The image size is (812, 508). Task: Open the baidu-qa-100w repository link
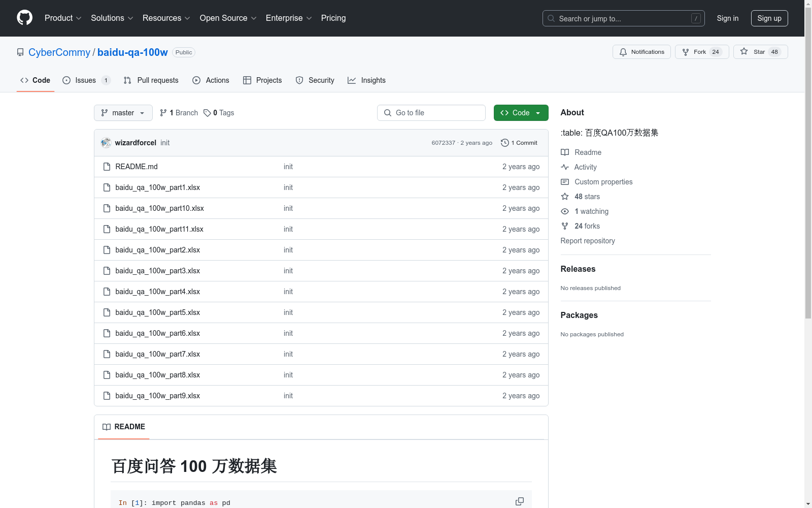tap(132, 52)
